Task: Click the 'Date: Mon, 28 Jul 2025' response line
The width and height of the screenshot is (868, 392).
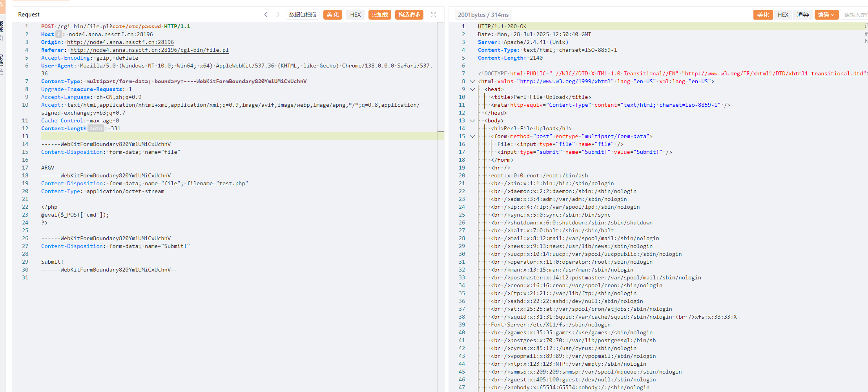Action: (534, 34)
